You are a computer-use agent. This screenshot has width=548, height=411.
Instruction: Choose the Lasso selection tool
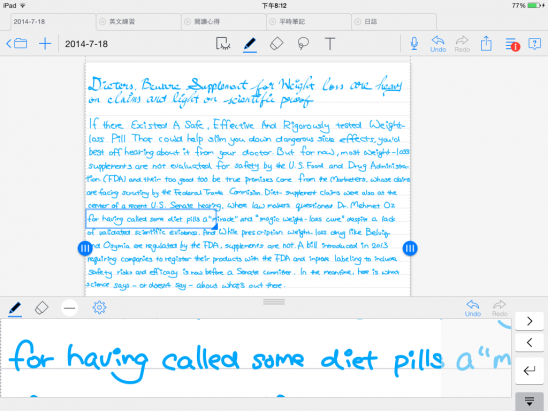pyautogui.click(x=303, y=44)
